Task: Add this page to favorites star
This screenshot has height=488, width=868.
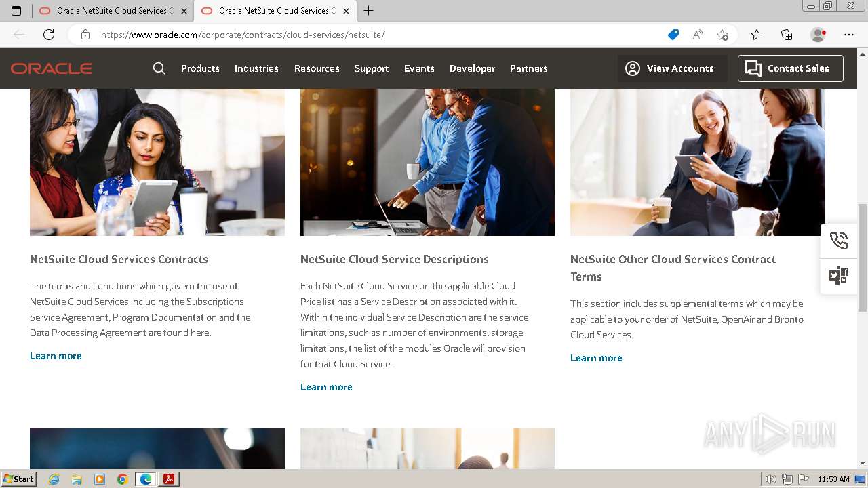Action: pyautogui.click(x=722, y=35)
